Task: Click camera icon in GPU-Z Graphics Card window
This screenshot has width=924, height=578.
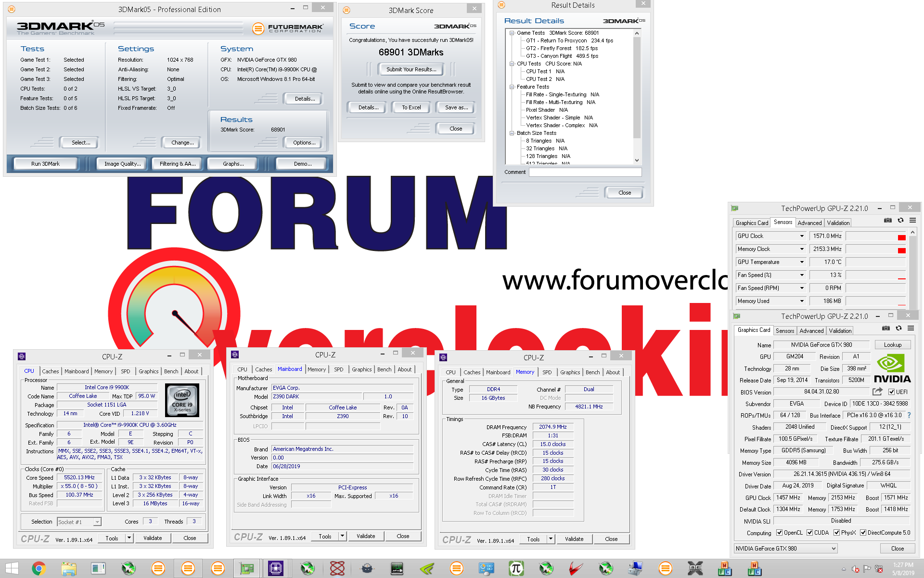Action: point(886,328)
